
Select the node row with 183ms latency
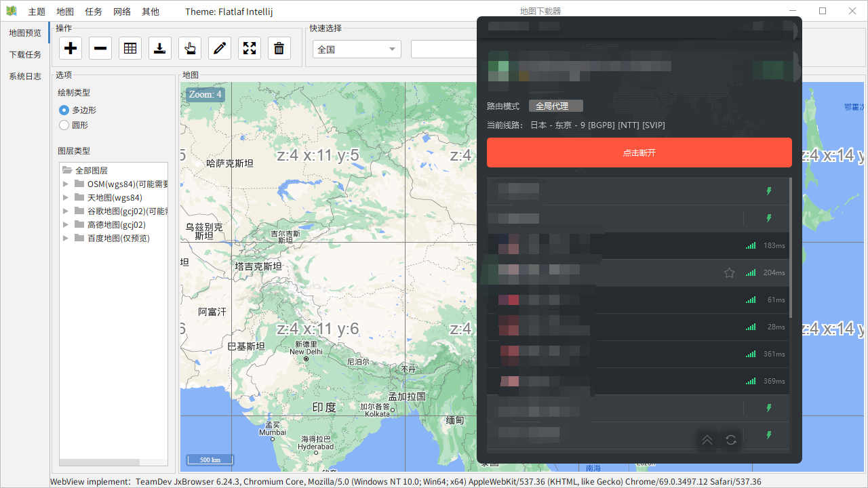[x=637, y=245]
